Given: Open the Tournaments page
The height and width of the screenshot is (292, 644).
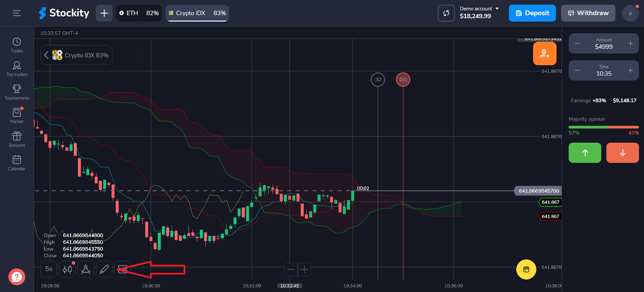Looking at the screenshot, I should (17, 92).
